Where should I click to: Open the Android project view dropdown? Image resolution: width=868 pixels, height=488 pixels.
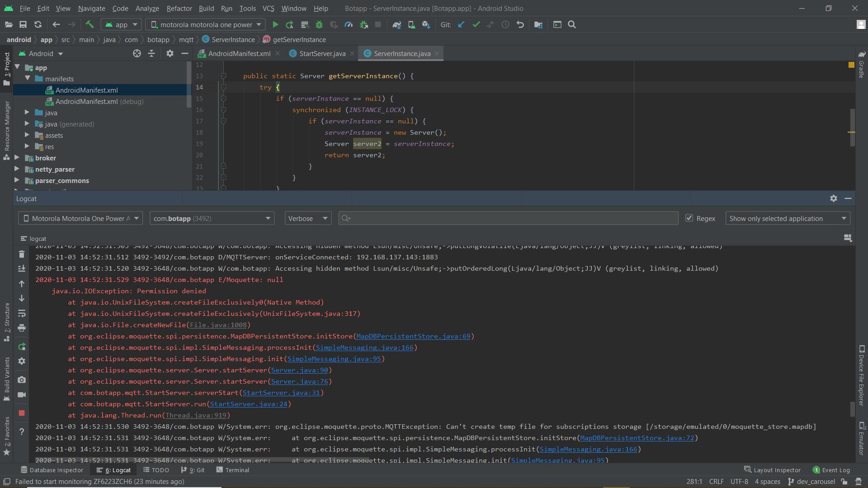click(41, 54)
